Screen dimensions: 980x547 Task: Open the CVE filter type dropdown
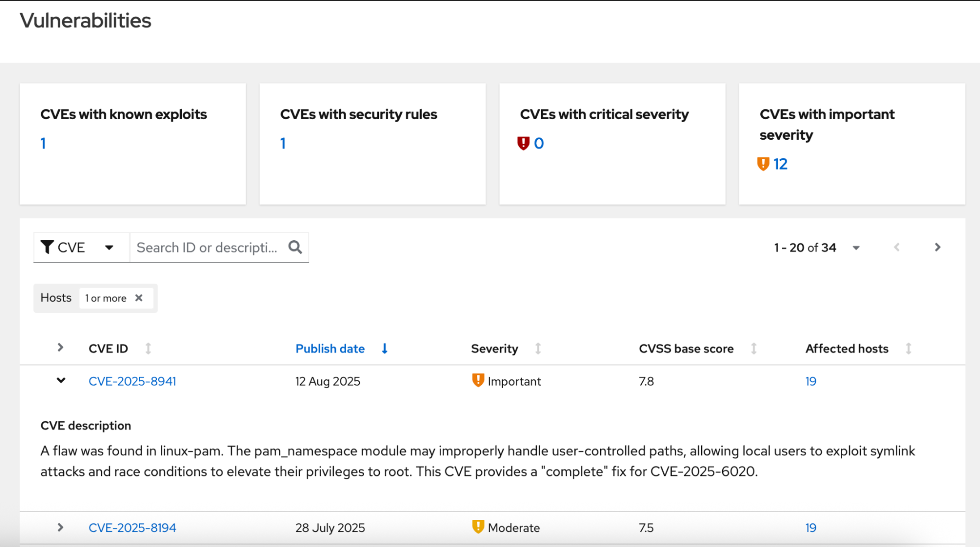point(80,248)
